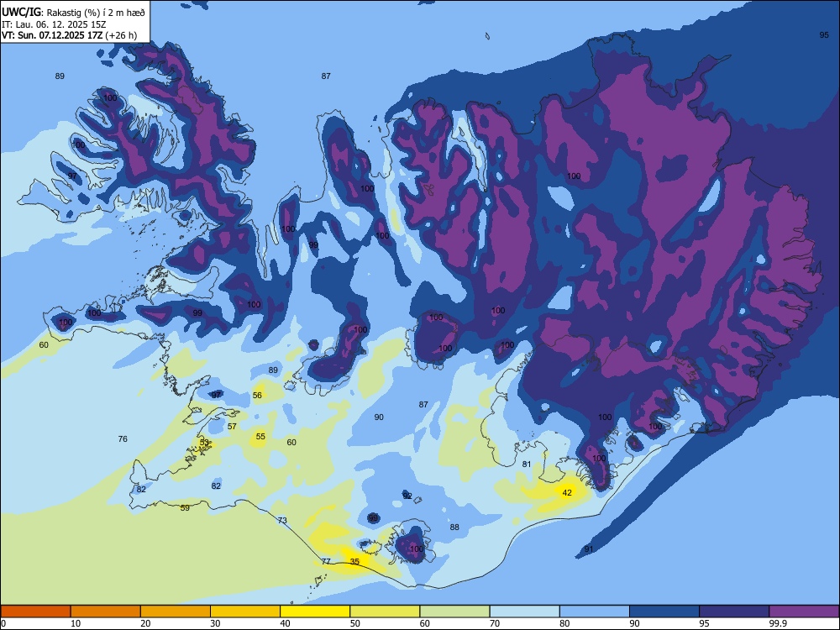Click the title 'UWC/IG: Rakastig (%) í 2 m hæð'
840x630 pixels.
(73, 12)
